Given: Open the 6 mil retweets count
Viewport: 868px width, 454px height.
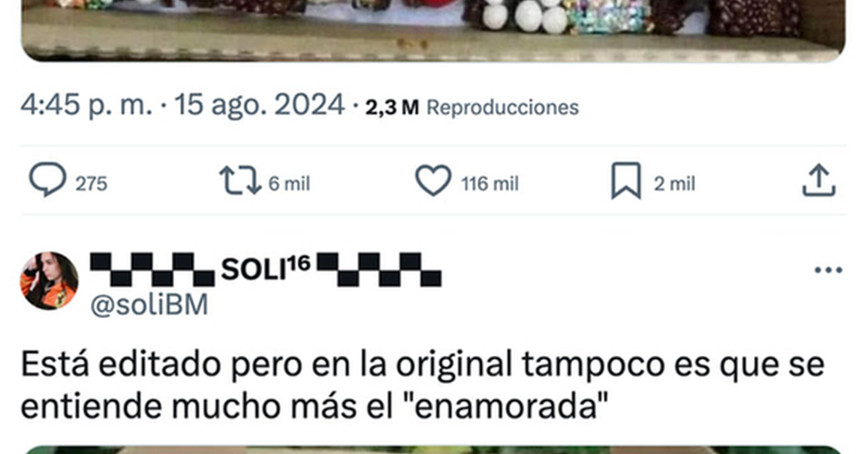Looking at the screenshot, I should 289,183.
